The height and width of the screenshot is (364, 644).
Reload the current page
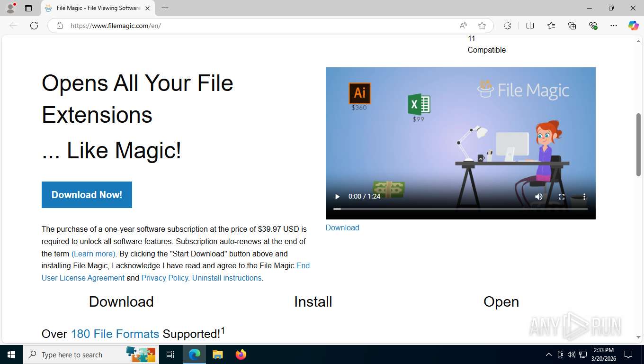pos(34,26)
